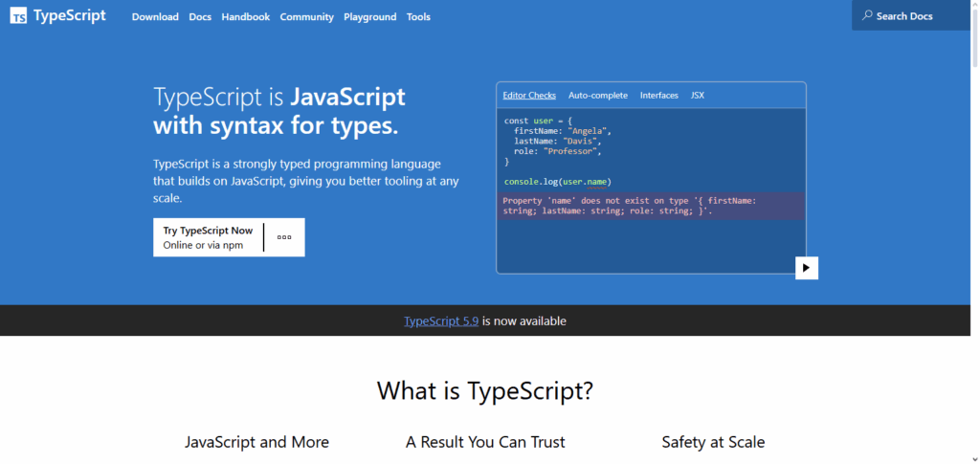Switch to the Interfaces tab

click(659, 96)
